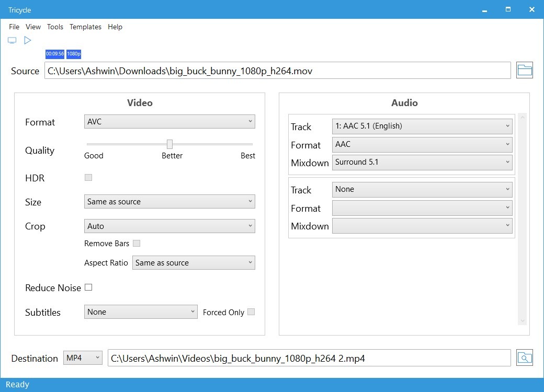Viewport: 544px width, 392px height.
Task: Enable the HDR checkbox
Action: (88, 178)
